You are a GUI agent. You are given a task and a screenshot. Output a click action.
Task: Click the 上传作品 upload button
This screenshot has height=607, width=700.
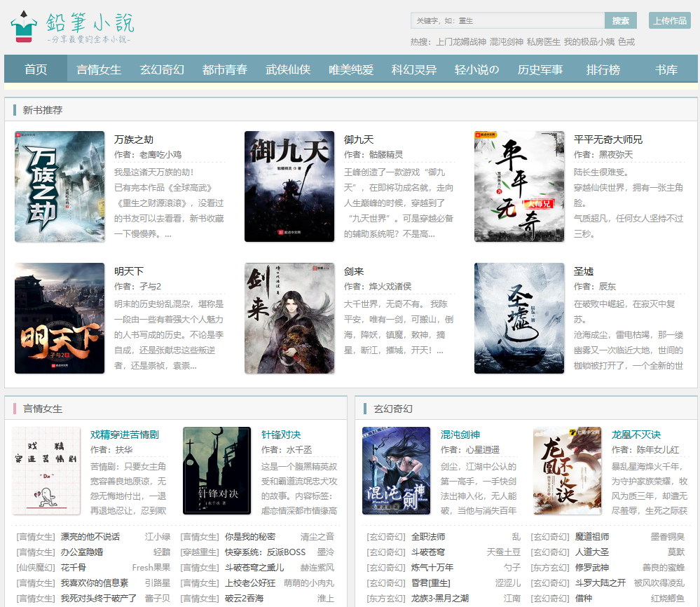[669, 20]
